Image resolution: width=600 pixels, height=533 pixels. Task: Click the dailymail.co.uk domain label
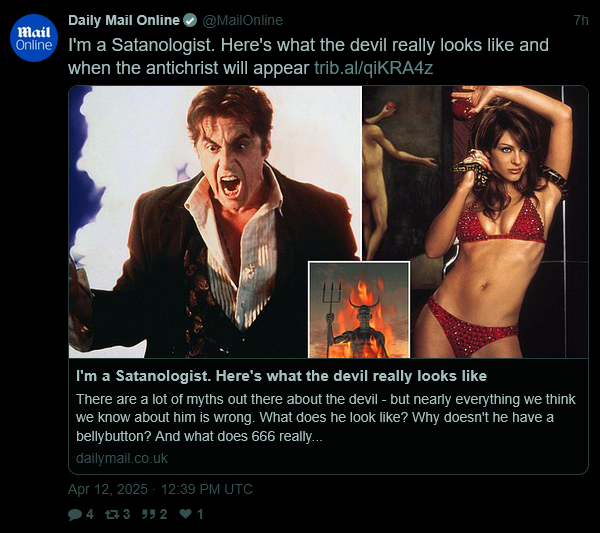[122, 458]
